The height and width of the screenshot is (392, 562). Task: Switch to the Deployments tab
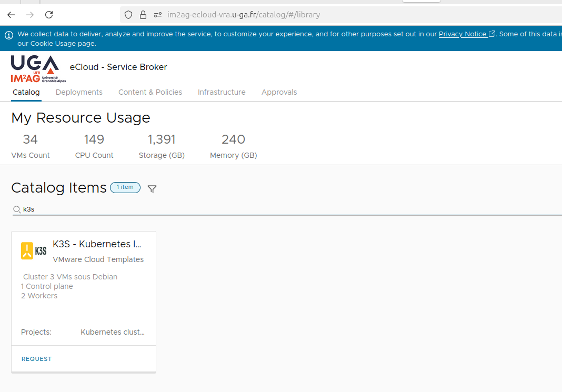click(79, 92)
